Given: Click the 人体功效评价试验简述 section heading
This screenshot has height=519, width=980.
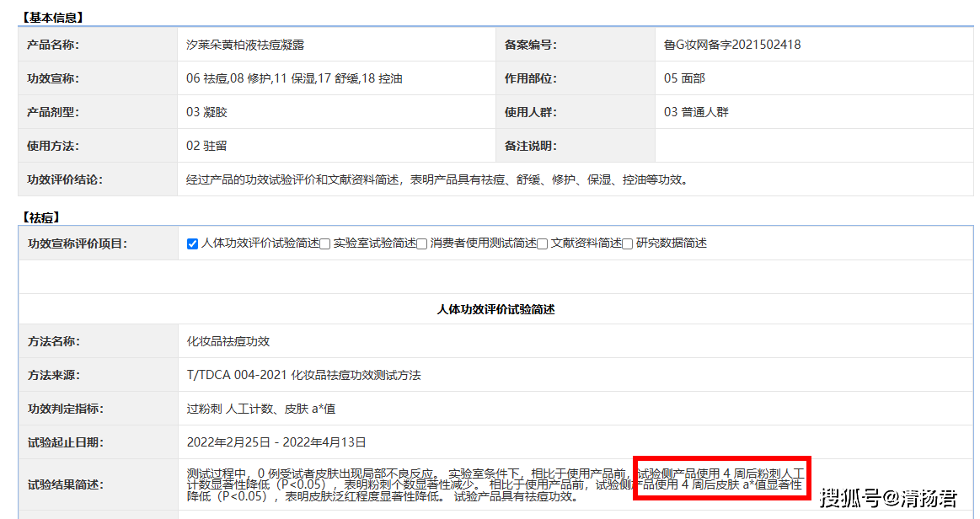Looking at the screenshot, I should (495, 309).
